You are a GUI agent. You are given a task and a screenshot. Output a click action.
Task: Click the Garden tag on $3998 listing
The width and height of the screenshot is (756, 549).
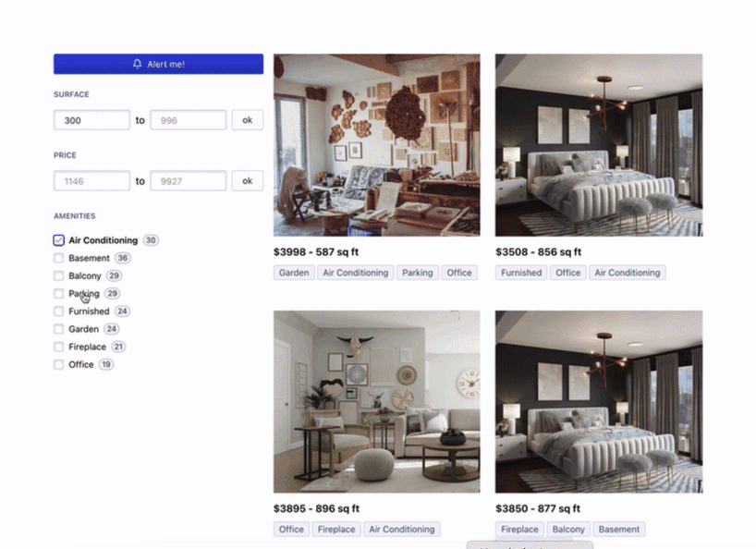294,273
